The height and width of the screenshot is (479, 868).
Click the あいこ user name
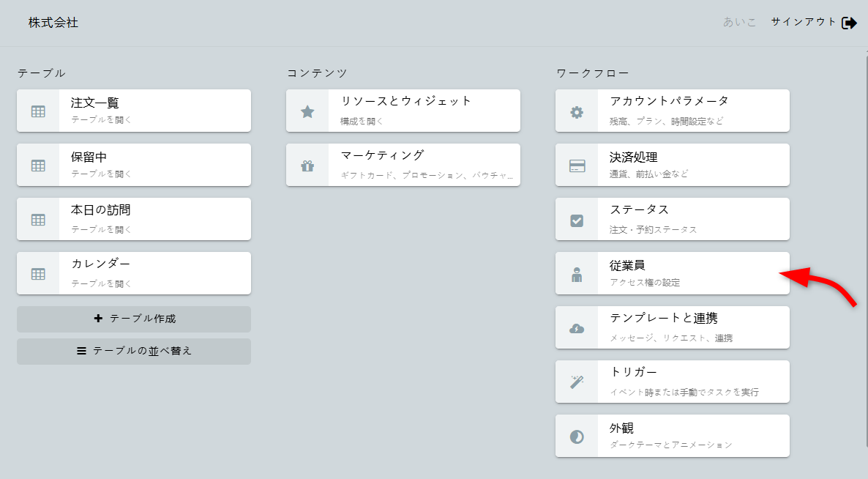(x=739, y=22)
